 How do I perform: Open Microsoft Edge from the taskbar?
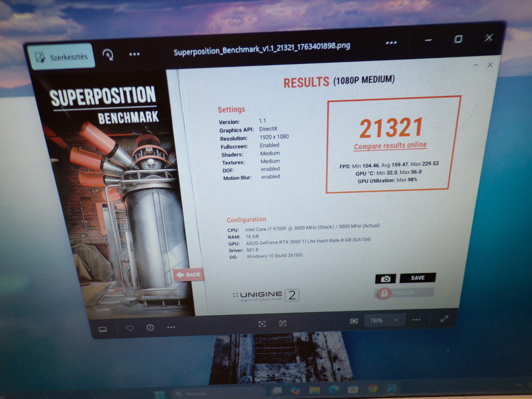[333, 389]
